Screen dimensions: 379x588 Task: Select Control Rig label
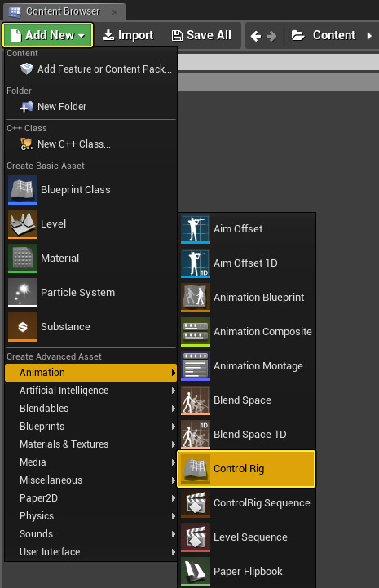tap(239, 469)
